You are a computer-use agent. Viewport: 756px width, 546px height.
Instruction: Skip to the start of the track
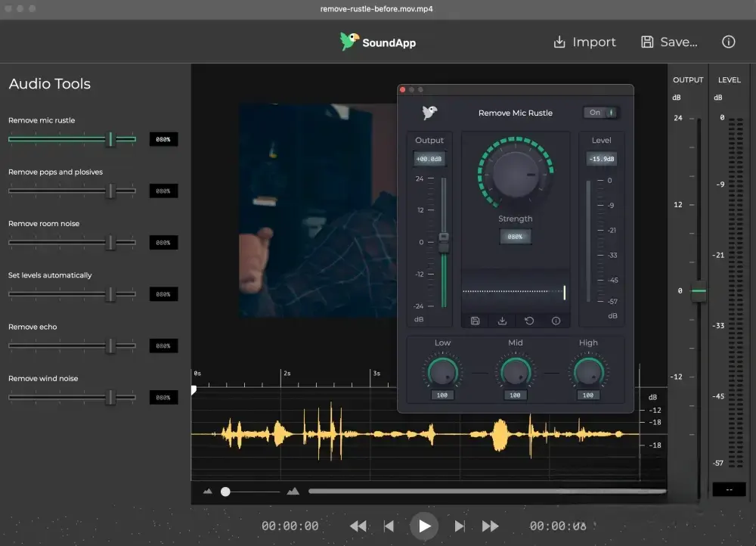tap(389, 526)
